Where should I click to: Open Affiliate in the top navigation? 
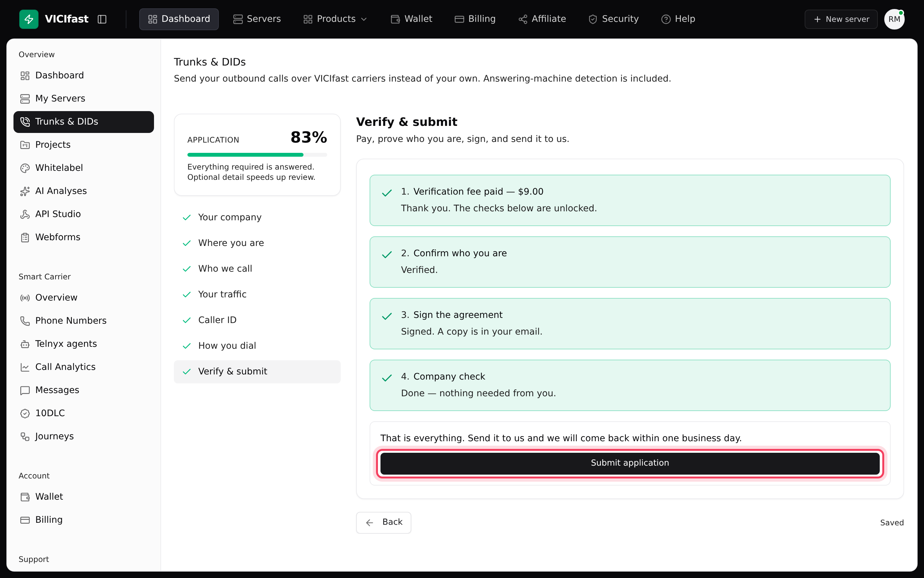(x=542, y=19)
